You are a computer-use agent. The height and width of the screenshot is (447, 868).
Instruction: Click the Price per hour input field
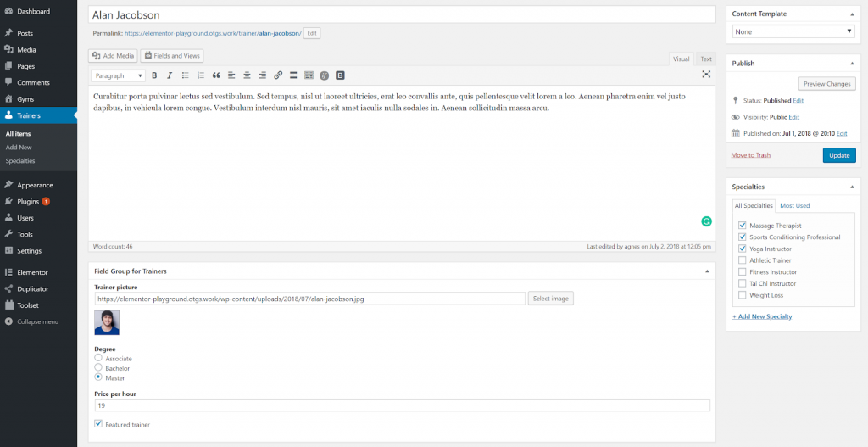point(402,406)
